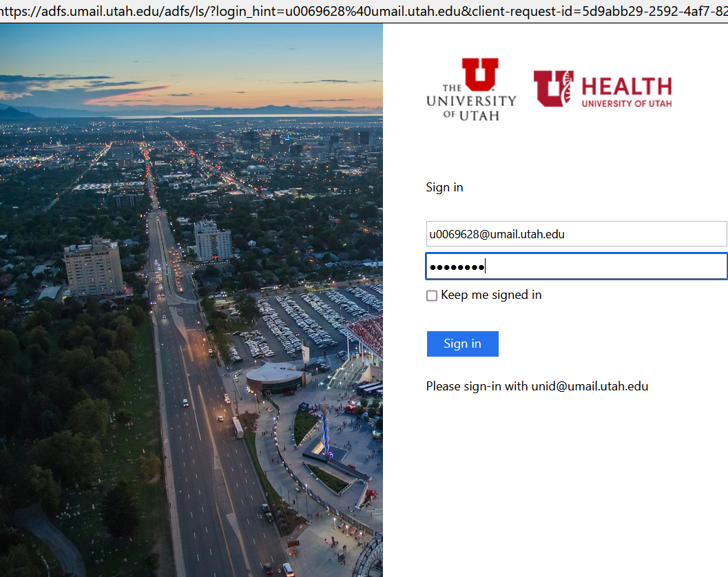Image resolution: width=728 pixels, height=577 pixels.
Task: Click the aerial city photo illustration
Action: [191, 300]
